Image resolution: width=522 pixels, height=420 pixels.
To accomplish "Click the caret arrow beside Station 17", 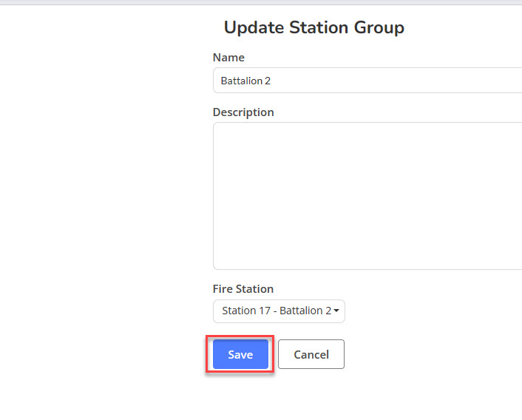I will pos(336,311).
